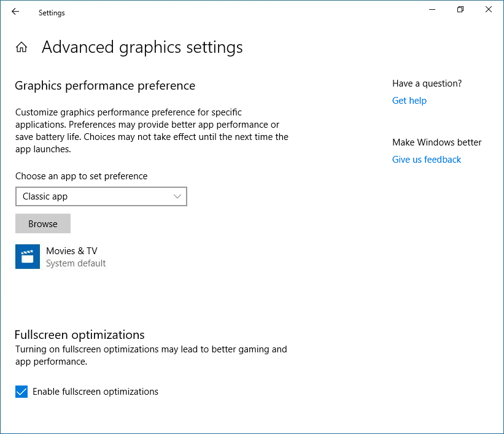
Task: Minimize the Settings window
Action: (432, 10)
